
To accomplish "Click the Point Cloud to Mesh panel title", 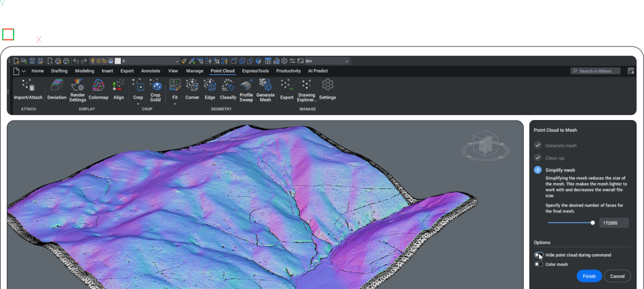I will [555, 130].
